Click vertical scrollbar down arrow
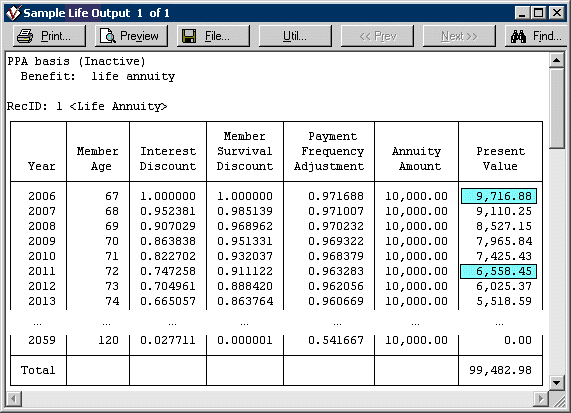This screenshot has height=413, width=571. click(x=556, y=383)
